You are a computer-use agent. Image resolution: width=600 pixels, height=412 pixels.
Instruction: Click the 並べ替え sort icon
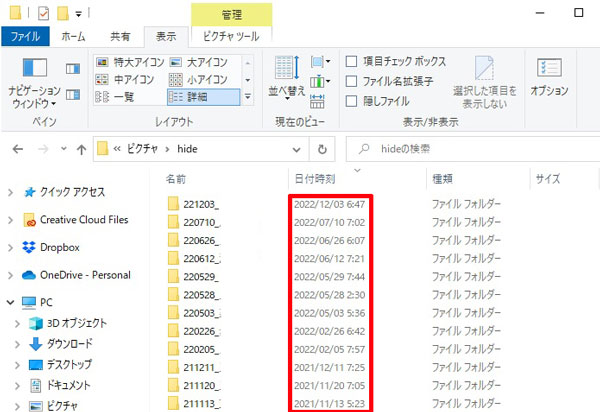tap(288, 72)
